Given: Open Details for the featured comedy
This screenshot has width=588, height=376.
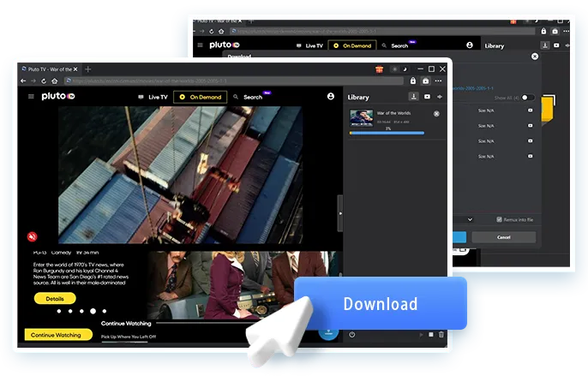Looking at the screenshot, I should click(x=55, y=299).
